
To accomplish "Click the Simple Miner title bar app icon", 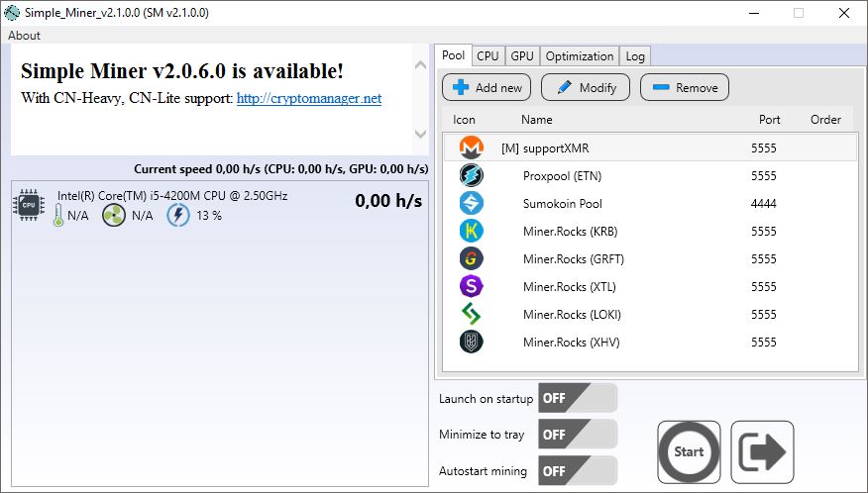I will (11, 12).
